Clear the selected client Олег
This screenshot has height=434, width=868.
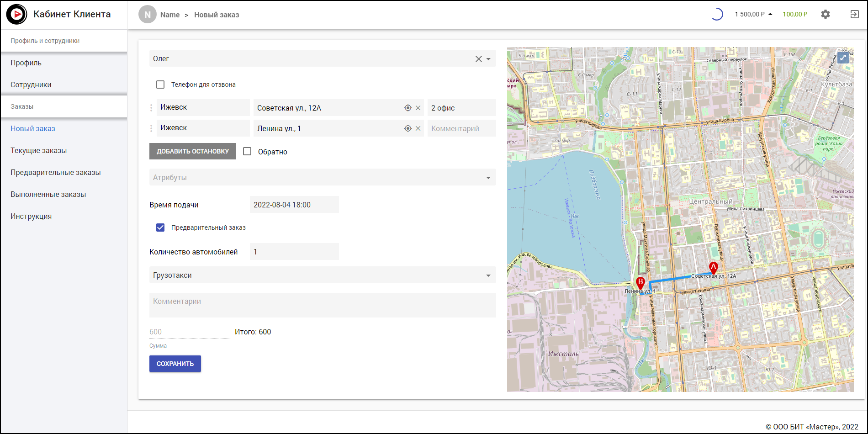tap(478, 59)
